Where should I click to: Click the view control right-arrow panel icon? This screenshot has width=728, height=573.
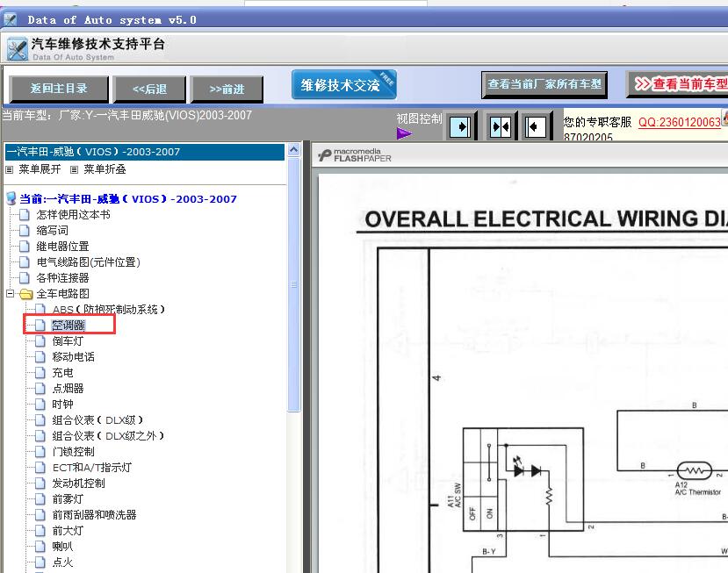[x=461, y=126]
